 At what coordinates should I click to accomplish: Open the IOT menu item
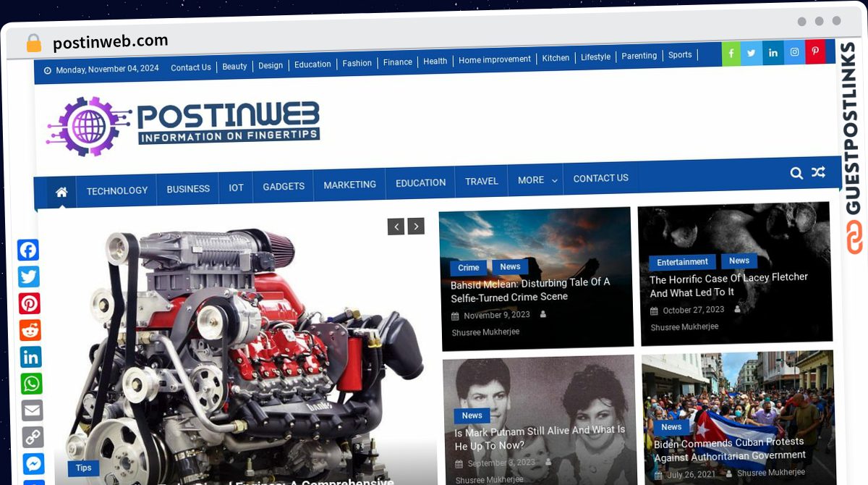pyautogui.click(x=237, y=187)
